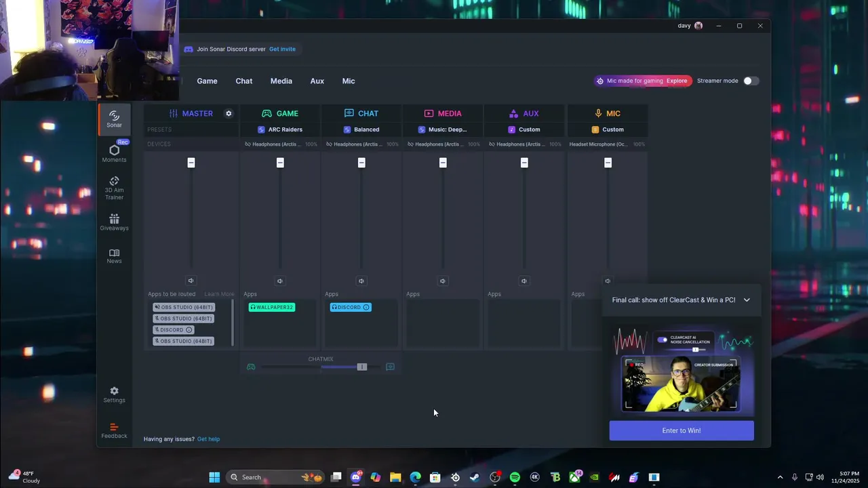
Task: Open Discord from the taskbar
Action: tap(356, 477)
